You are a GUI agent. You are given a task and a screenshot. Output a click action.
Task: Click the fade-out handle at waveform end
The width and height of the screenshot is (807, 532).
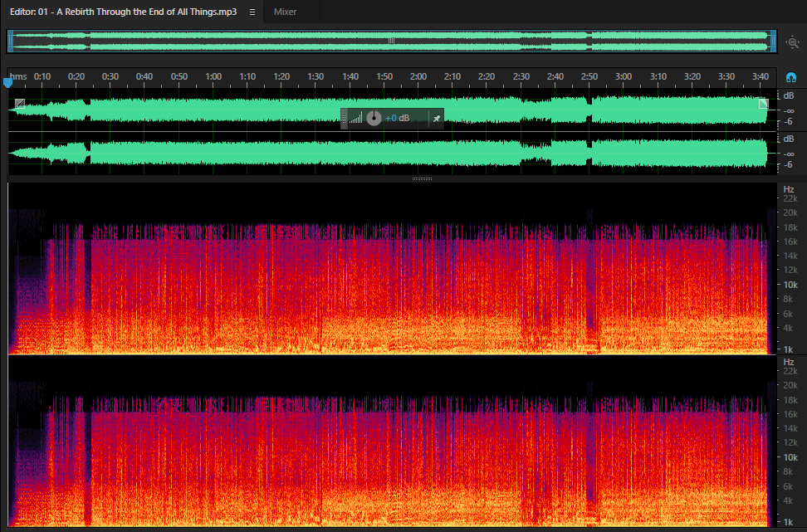[x=763, y=104]
